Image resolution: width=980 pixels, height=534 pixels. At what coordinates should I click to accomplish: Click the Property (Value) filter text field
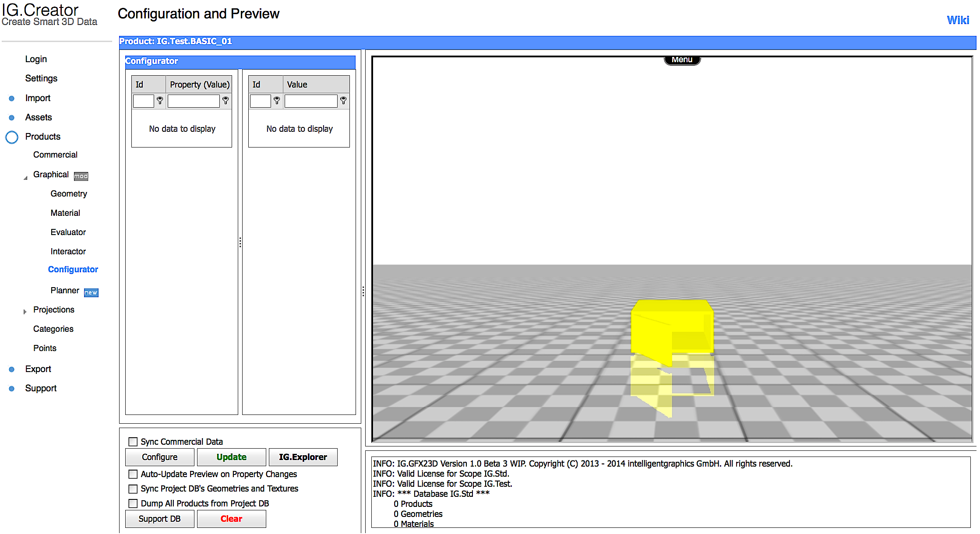(194, 101)
